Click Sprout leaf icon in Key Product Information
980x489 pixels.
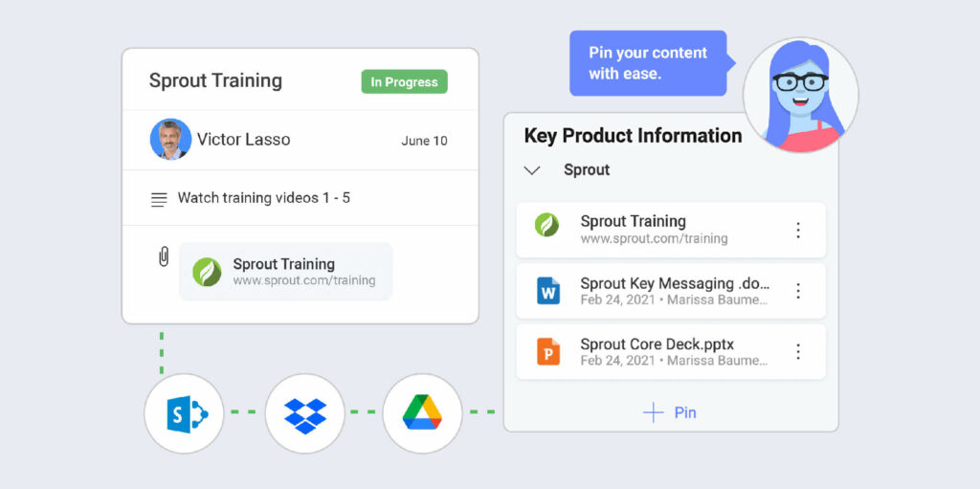tap(546, 225)
